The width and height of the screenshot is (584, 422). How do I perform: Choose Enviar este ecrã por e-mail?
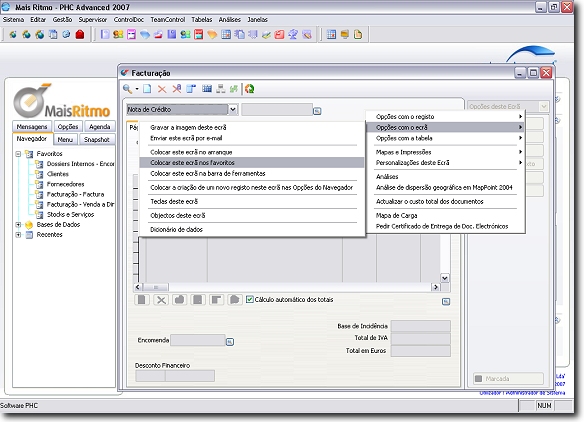click(252, 138)
